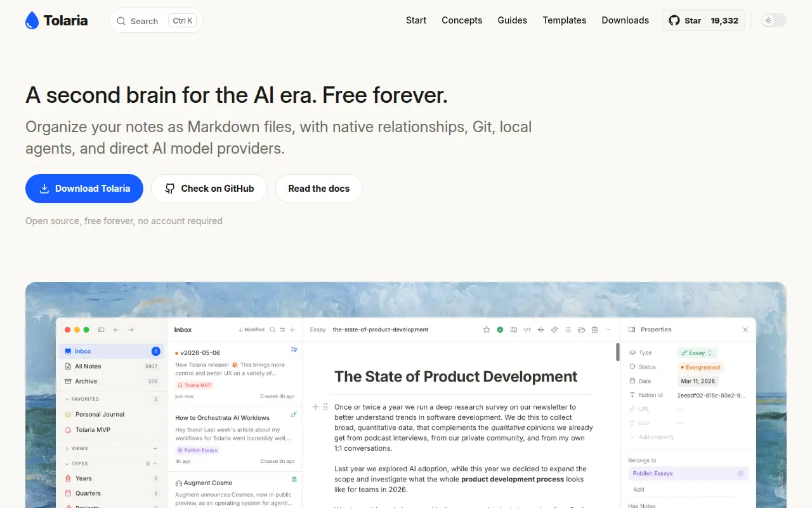This screenshot has width=812, height=508.
Task: Click the folder icon in editor toolbar
Action: click(x=581, y=330)
